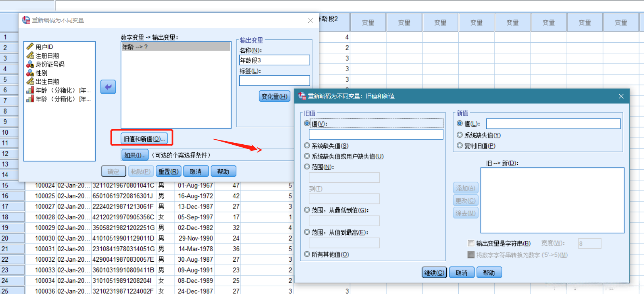The width and height of the screenshot is (644, 294).
Task: Select 所有其他值(O) radio button
Action: (307, 254)
